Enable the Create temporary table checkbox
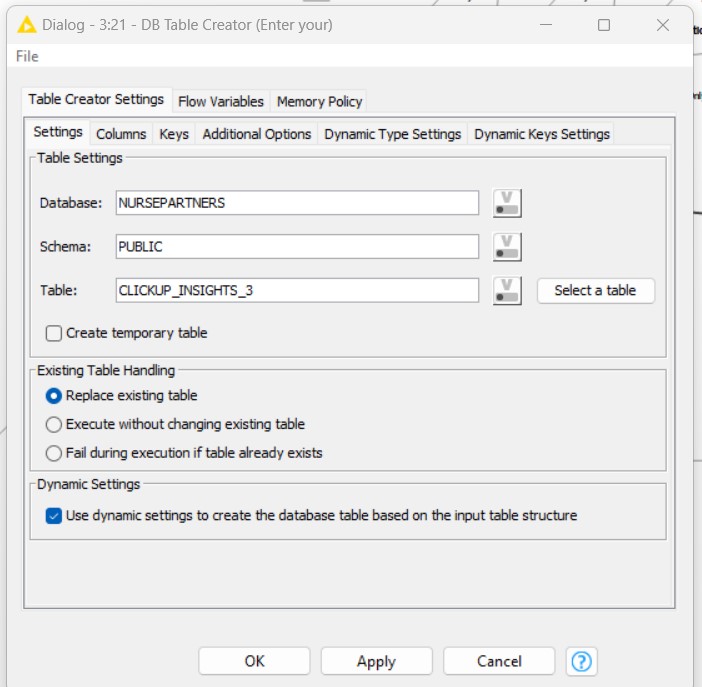Image resolution: width=702 pixels, height=687 pixels. click(x=54, y=333)
